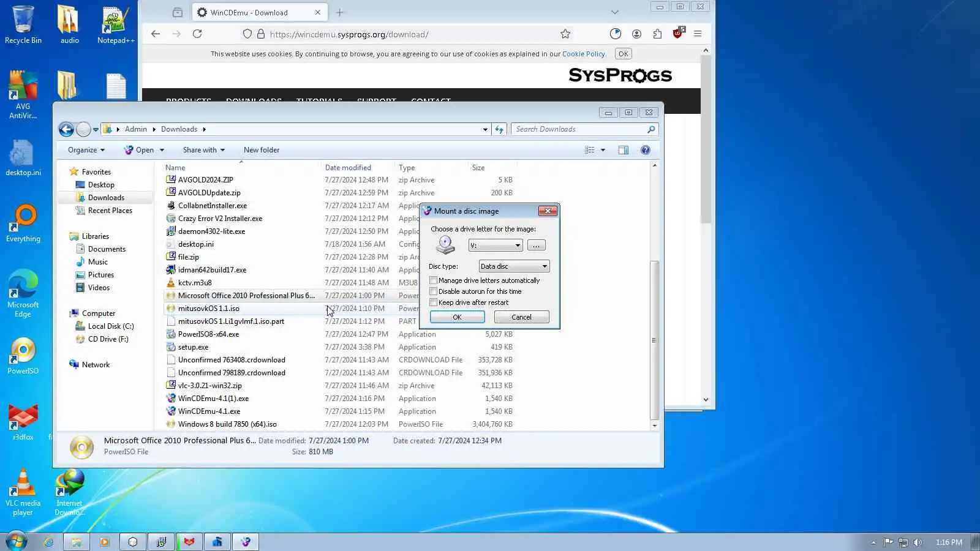Screen dimensions: 980x551
Task: Cancel the Mount a disc image dialog
Action: 521,317
